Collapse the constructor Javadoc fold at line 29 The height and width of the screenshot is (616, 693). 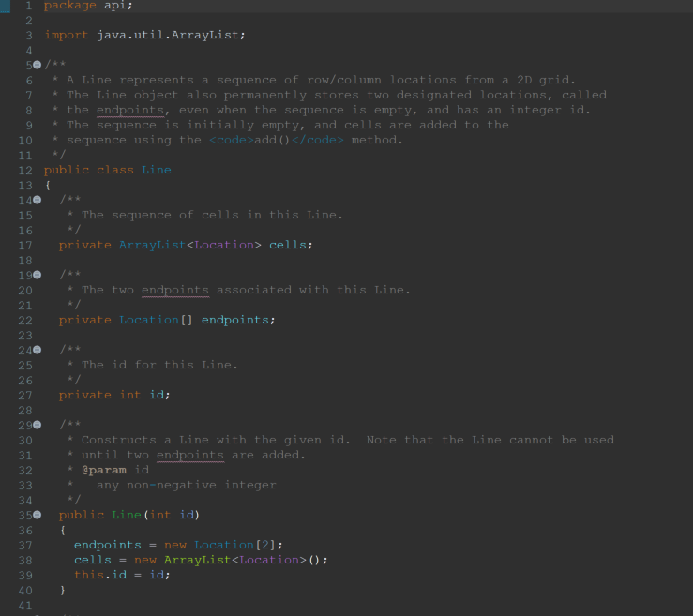pos(38,425)
